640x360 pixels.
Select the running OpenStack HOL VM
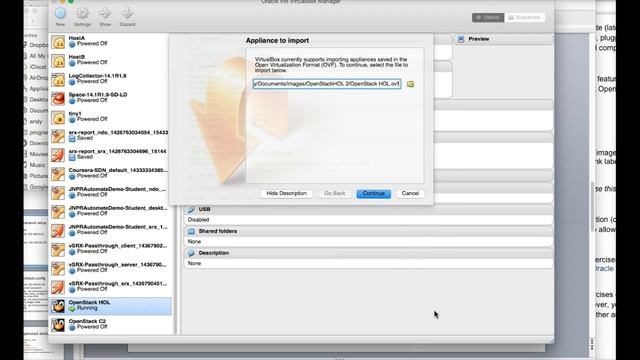click(x=110, y=306)
